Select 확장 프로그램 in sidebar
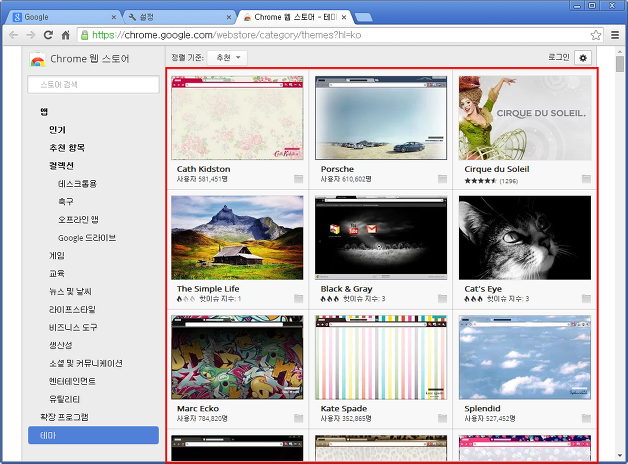This screenshot has height=464, width=628. pos(64,417)
